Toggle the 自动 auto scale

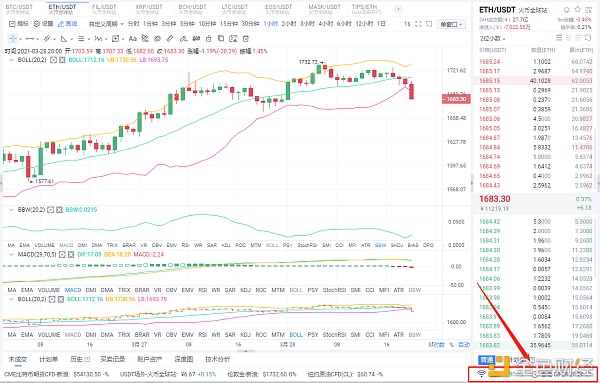click(x=464, y=345)
